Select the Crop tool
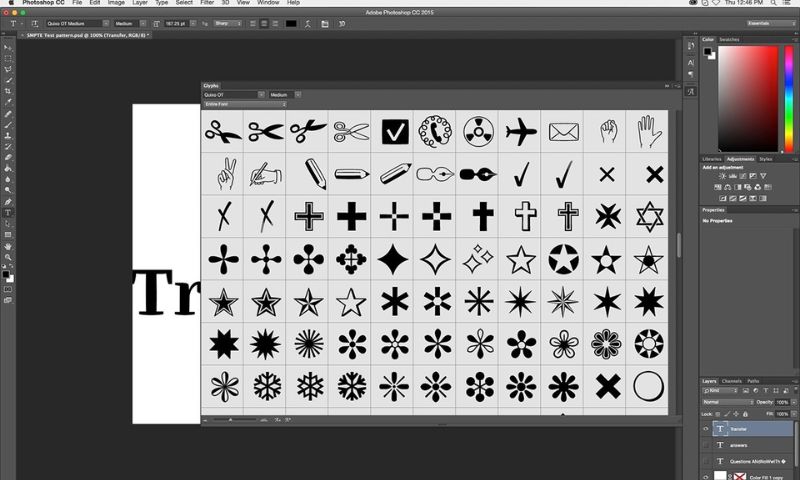The height and width of the screenshot is (480, 800). point(8,90)
